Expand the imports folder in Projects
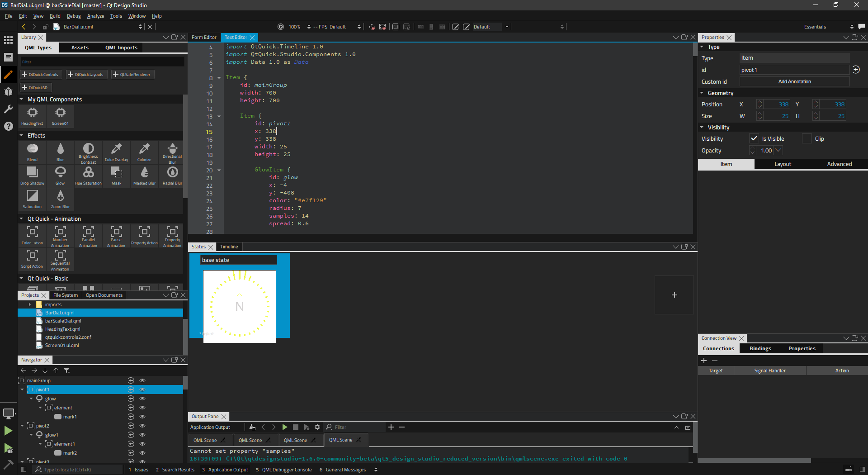The height and width of the screenshot is (475, 868). [x=30, y=304]
